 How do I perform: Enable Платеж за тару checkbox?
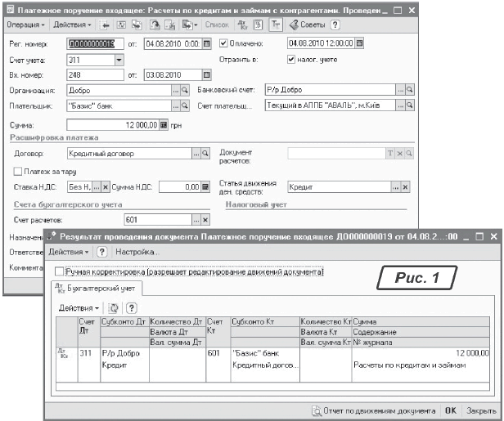coord(19,171)
